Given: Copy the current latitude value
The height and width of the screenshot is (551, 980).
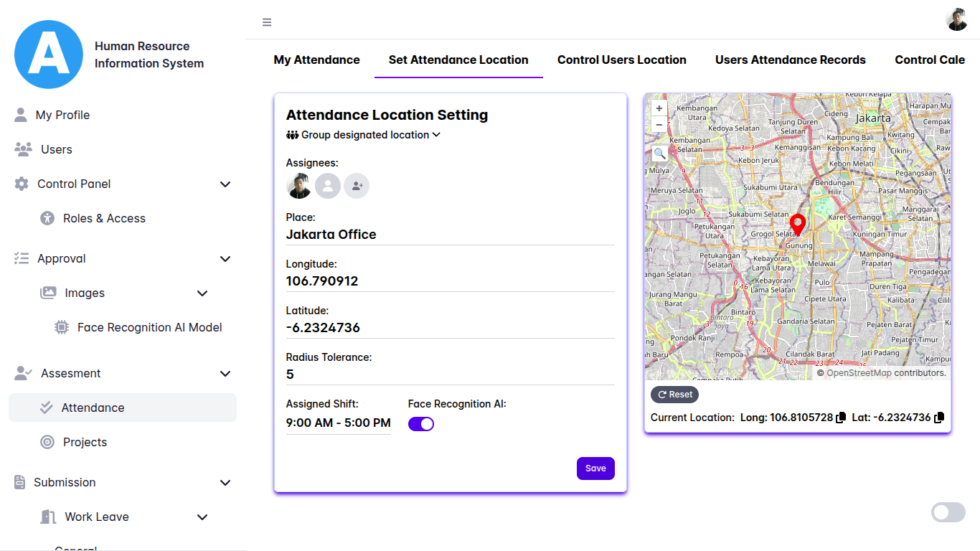Looking at the screenshot, I should (938, 418).
